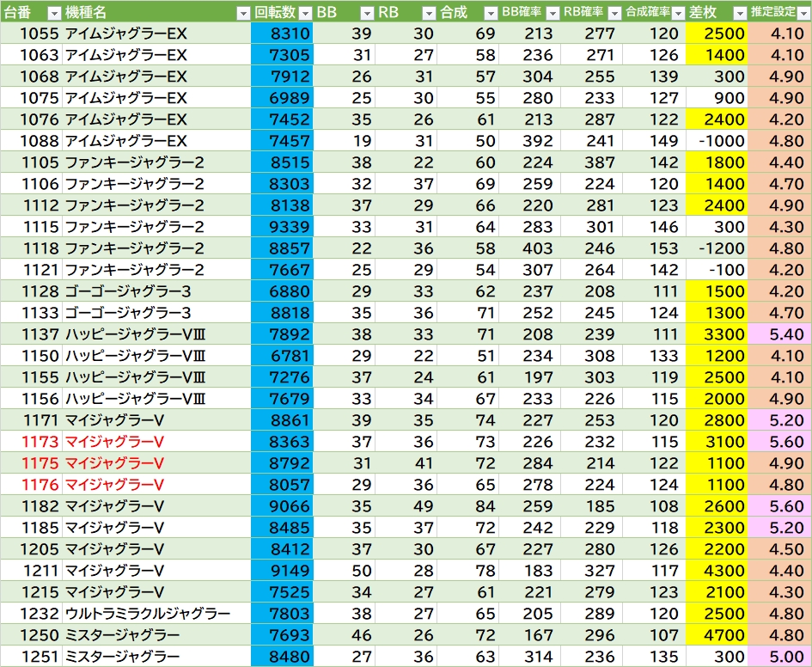Screen dimensions: 812x667
Task: Click the RB count 49 in row 1182
Action: pos(424,506)
